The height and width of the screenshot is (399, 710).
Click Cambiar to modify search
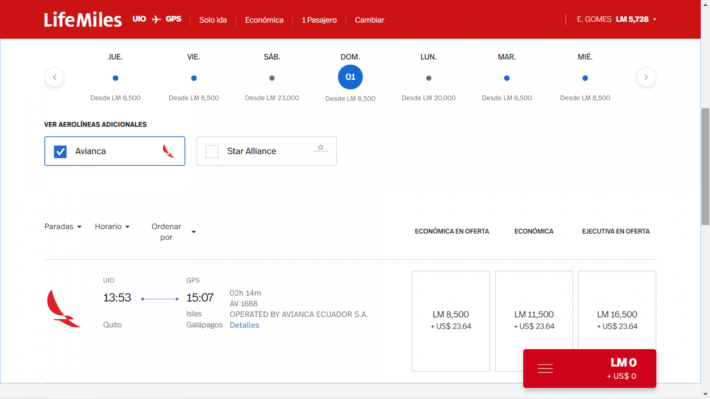(369, 20)
